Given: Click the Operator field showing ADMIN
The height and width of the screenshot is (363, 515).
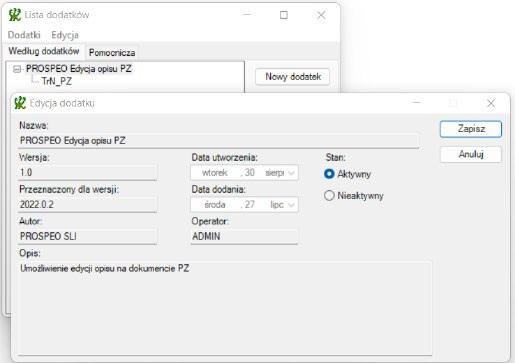Looking at the screenshot, I should [x=244, y=236].
